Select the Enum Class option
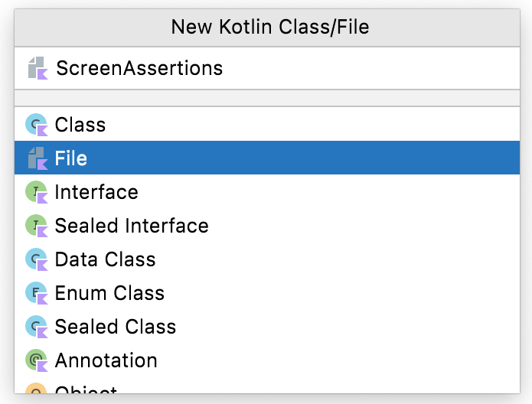This screenshot has width=532, height=404. pos(109,293)
